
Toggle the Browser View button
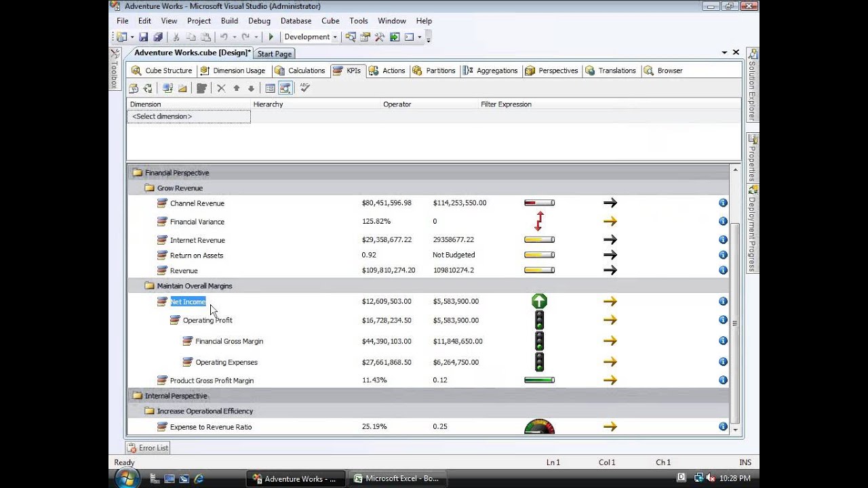click(285, 88)
